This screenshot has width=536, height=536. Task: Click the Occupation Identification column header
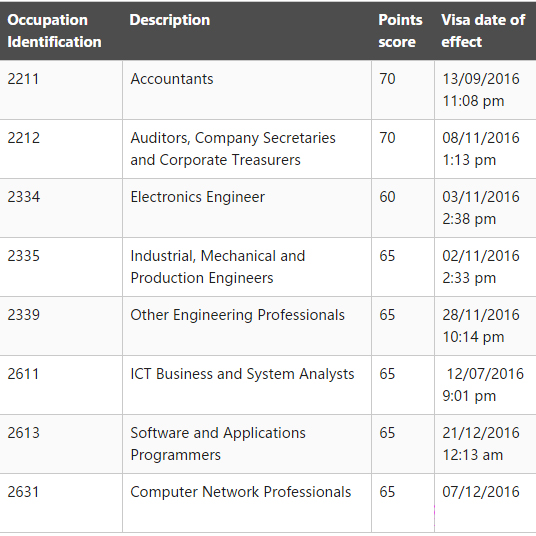click(54, 31)
